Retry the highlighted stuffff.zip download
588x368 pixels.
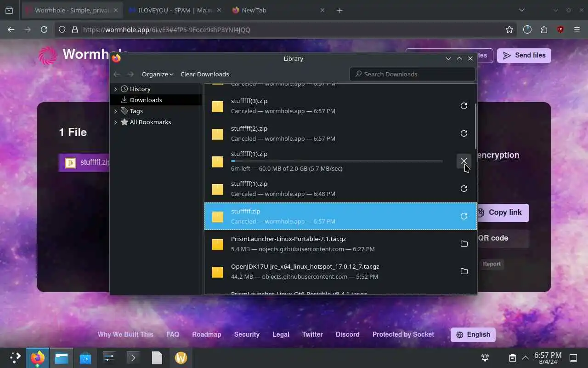pos(464,216)
